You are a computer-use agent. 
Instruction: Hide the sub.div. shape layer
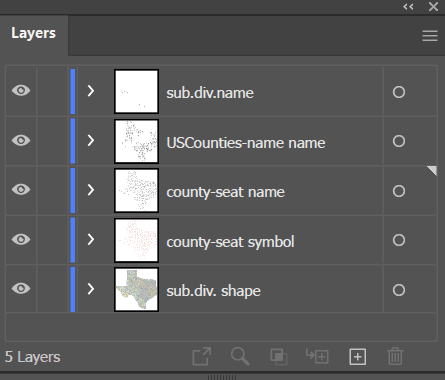[x=21, y=289]
